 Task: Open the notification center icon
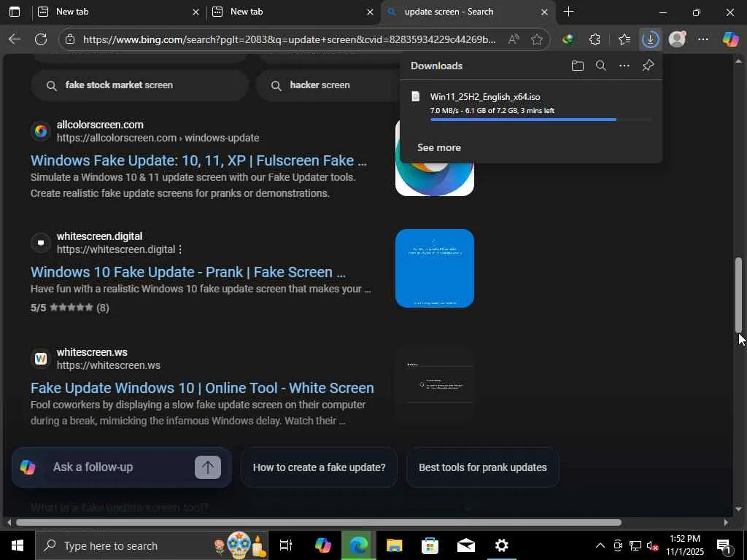(x=724, y=545)
